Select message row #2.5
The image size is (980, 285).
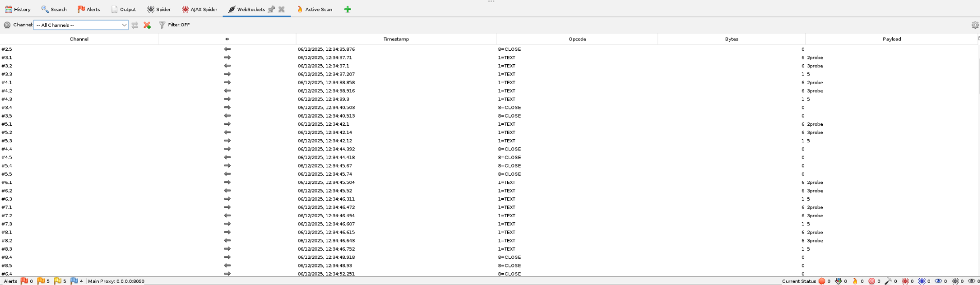coord(489,49)
